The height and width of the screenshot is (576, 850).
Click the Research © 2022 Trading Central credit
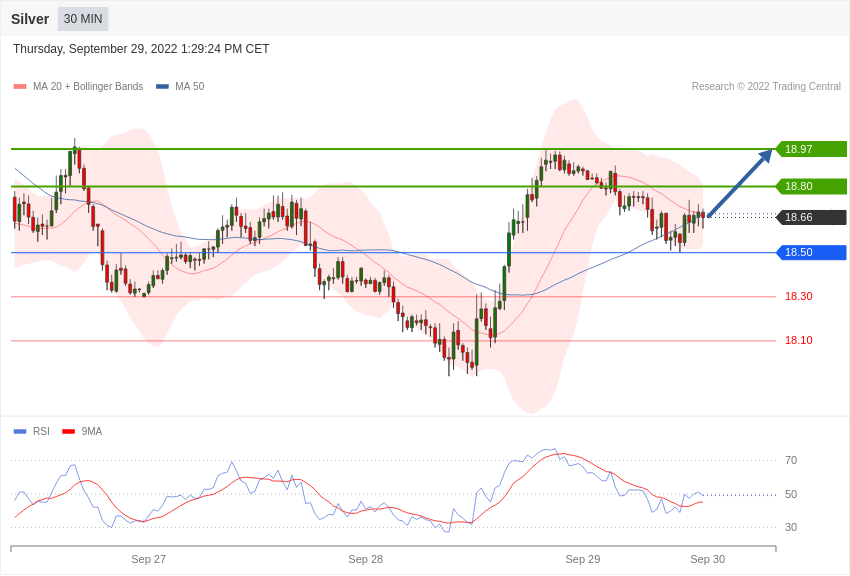tap(766, 87)
